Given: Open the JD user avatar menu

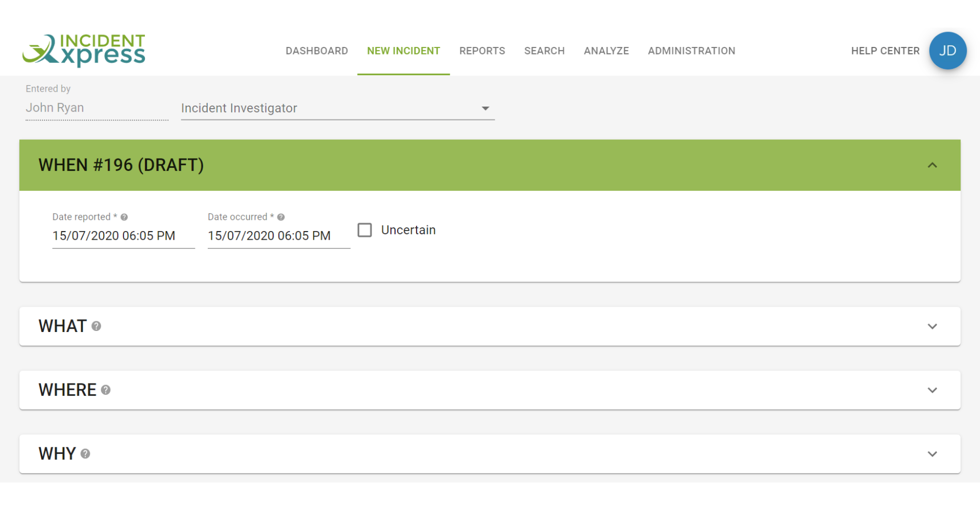Looking at the screenshot, I should (x=947, y=50).
